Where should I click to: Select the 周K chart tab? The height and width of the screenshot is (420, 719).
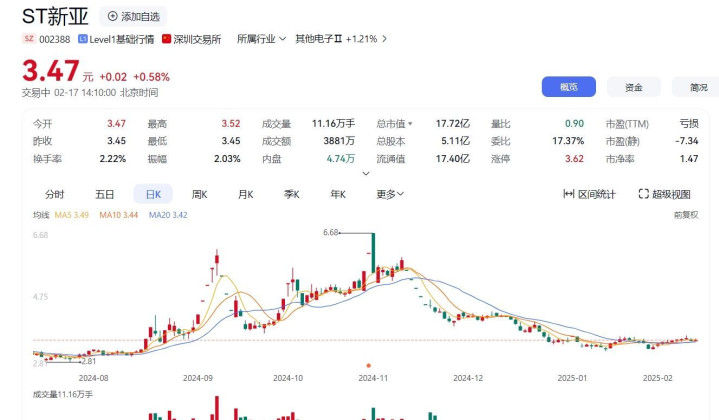click(199, 194)
